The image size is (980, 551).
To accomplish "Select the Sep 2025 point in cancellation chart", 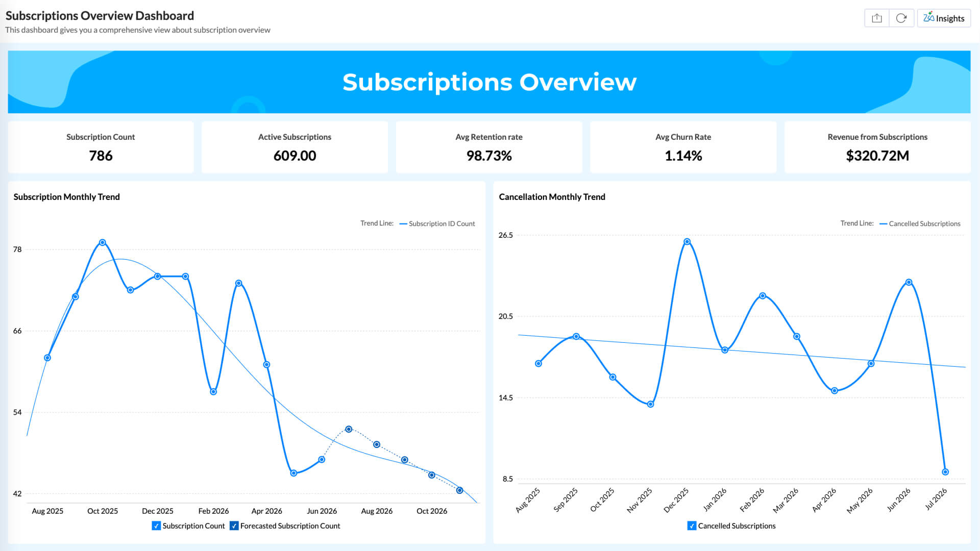I will pos(576,337).
